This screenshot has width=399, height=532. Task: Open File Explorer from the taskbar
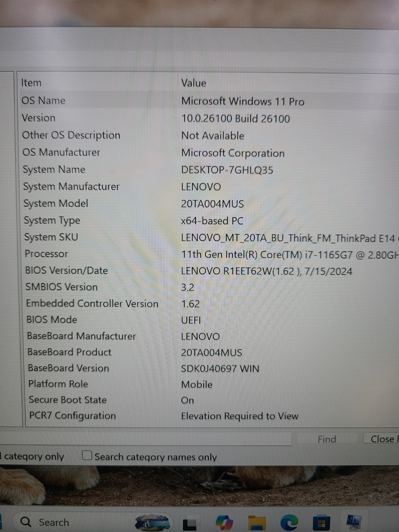pyautogui.click(x=257, y=522)
